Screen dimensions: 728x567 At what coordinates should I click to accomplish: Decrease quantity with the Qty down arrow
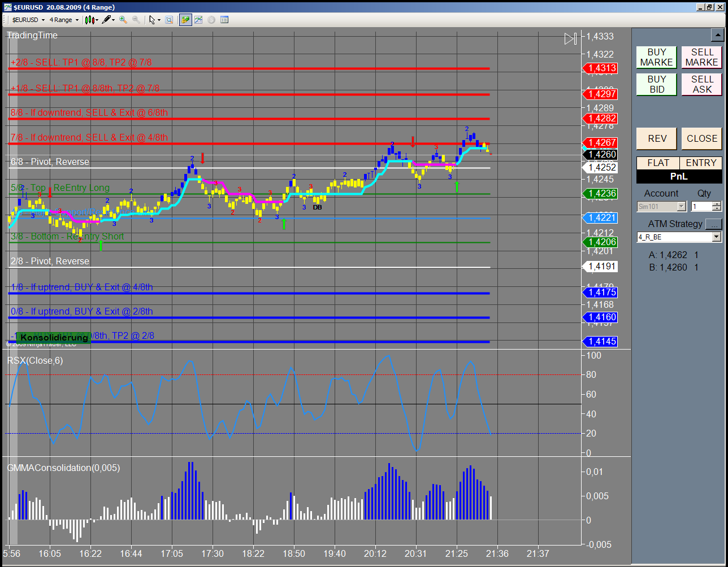tap(717, 210)
